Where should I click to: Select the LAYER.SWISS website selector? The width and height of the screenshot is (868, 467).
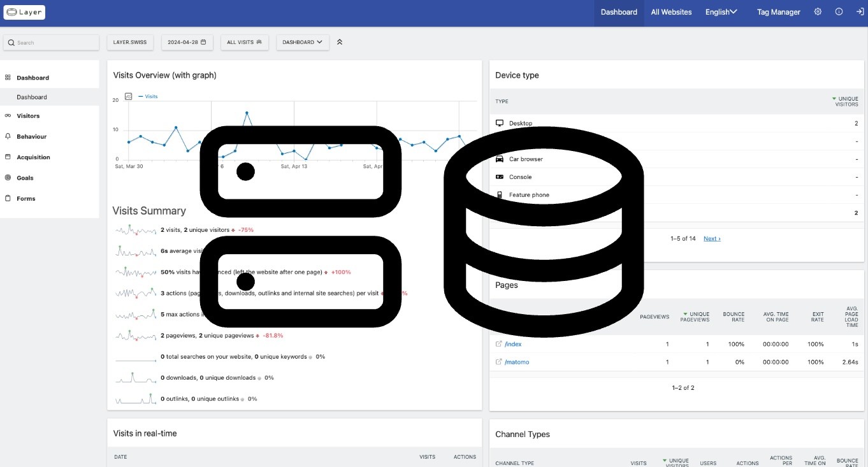(130, 42)
